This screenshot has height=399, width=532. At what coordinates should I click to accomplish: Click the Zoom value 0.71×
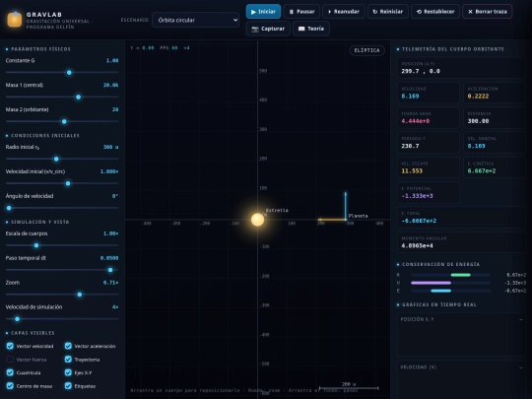point(110,283)
